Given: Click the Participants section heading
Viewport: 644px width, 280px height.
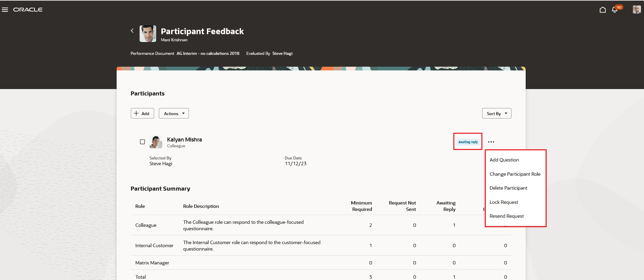Looking at the screenshot, I should click(147, 93).
